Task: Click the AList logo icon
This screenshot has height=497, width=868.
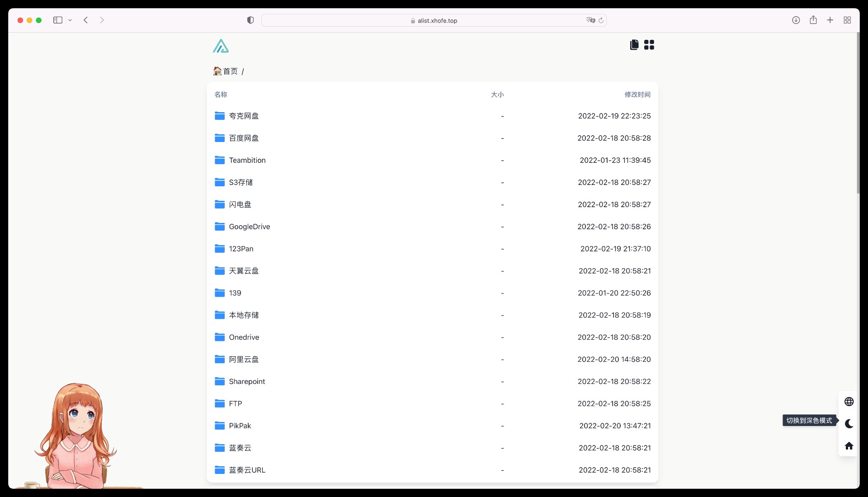Action: point(221,46)
